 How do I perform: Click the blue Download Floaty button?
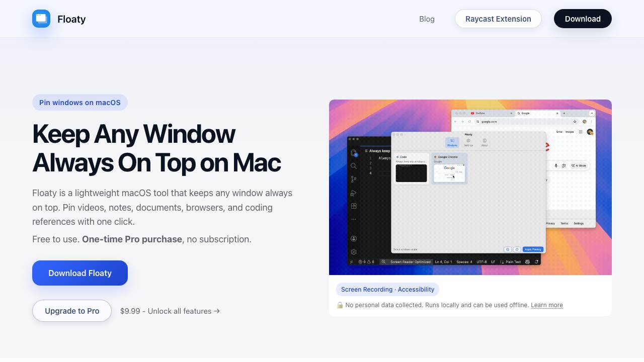80,273
